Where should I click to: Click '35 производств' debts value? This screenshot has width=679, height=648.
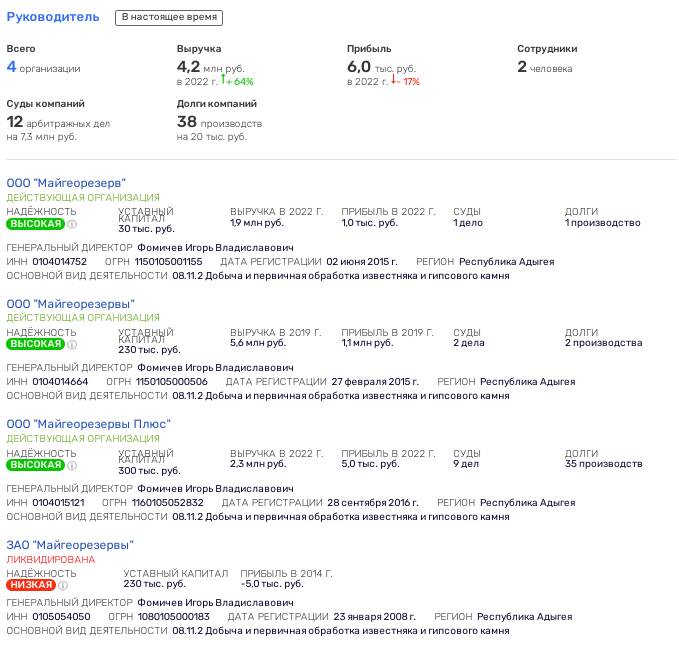(603, 464)
